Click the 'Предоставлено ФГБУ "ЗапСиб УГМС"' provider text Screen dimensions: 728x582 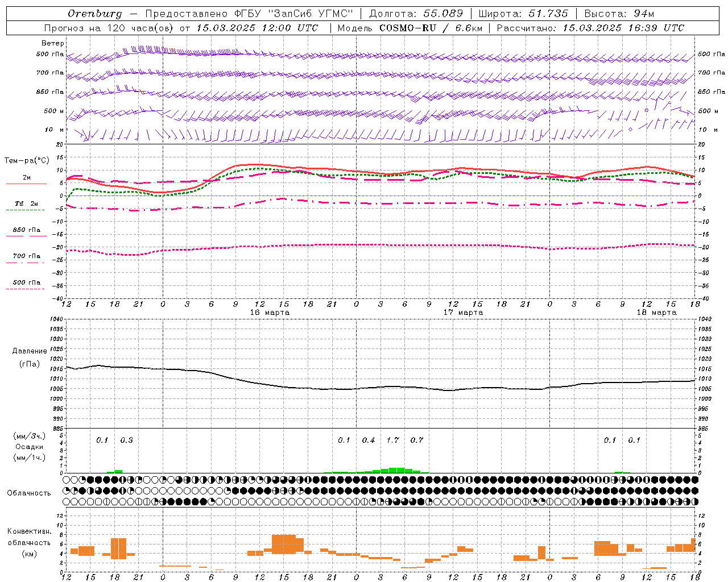249,14
